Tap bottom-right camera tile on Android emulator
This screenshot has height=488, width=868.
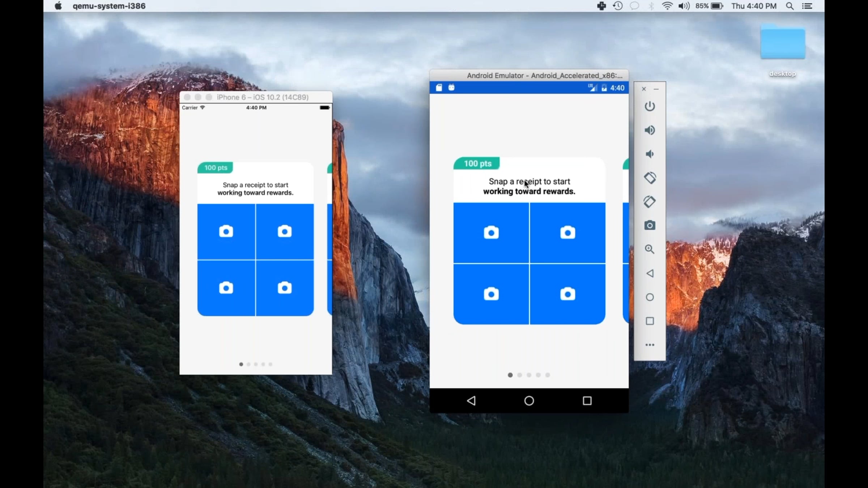[567, 294]
